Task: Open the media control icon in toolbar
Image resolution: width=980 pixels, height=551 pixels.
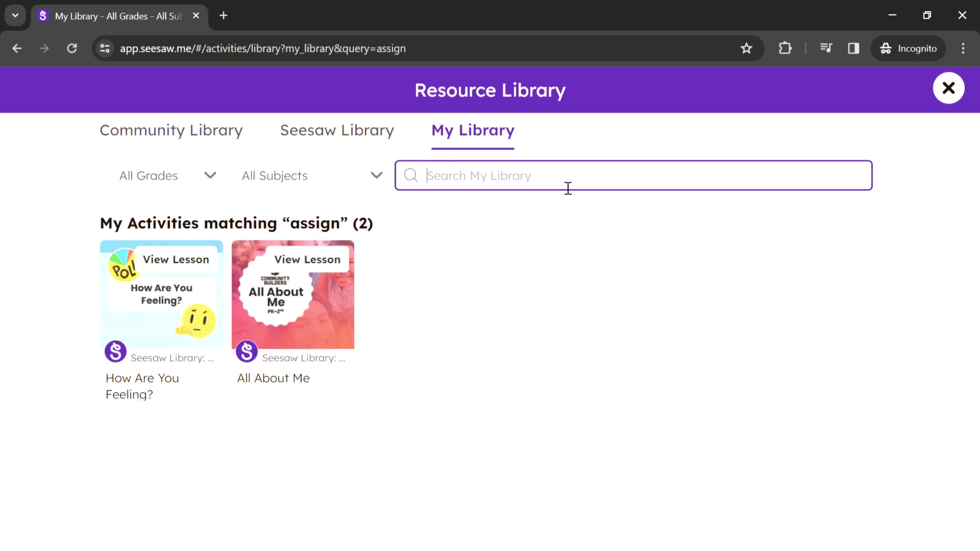Action: click(x=826, y=48)
